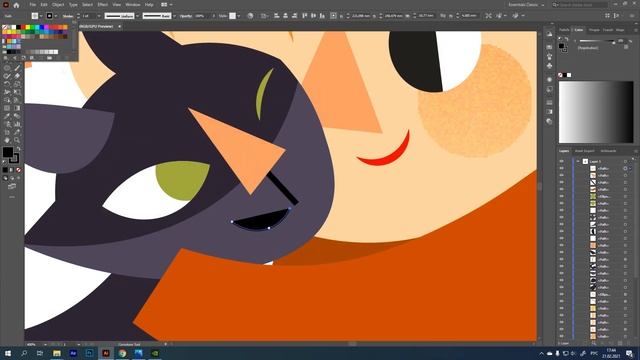This screenshot has width=640, height=360.
Task: Select the Free Transform tool
Action: pyautogui.click(x=17, y=92)
